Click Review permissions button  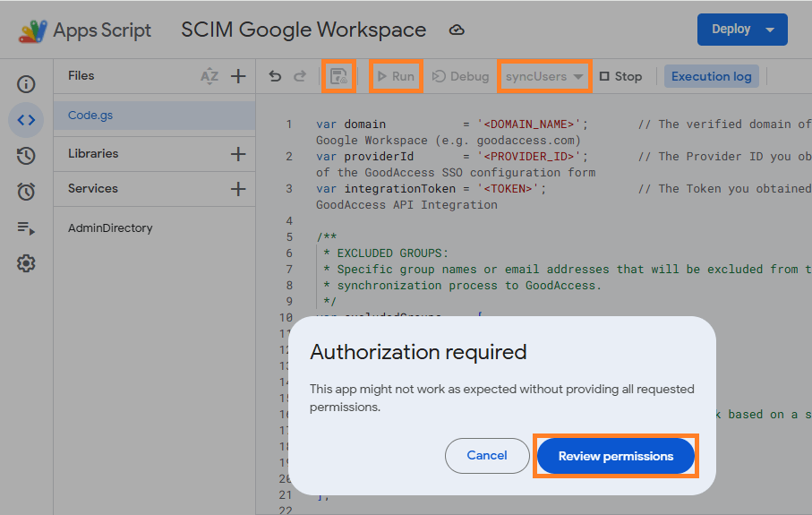[x=616, y=456]
